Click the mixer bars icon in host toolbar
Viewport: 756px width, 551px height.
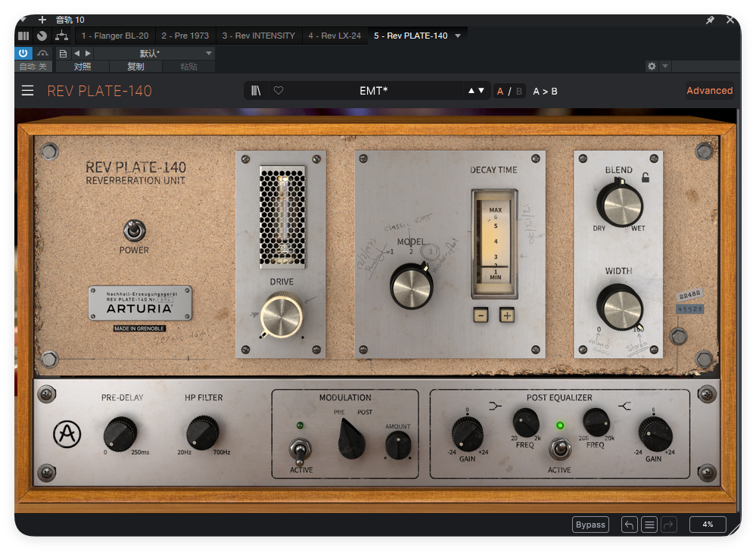23,36
